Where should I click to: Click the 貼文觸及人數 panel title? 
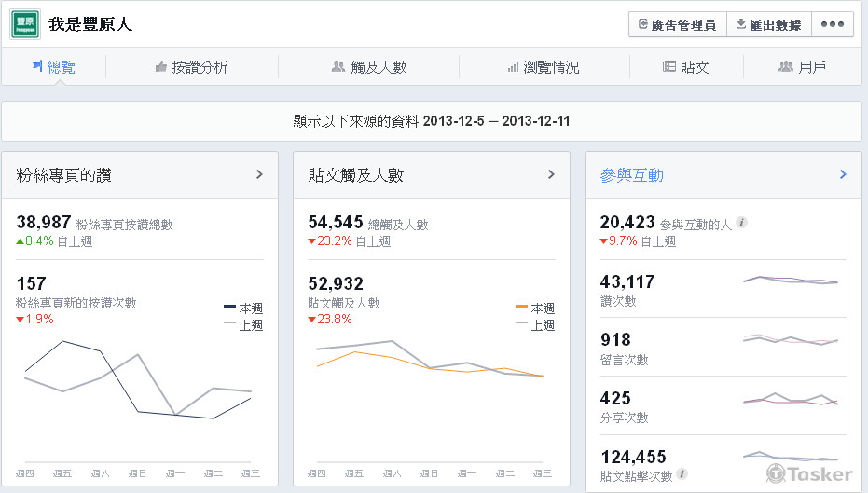[x=355, y=175]
